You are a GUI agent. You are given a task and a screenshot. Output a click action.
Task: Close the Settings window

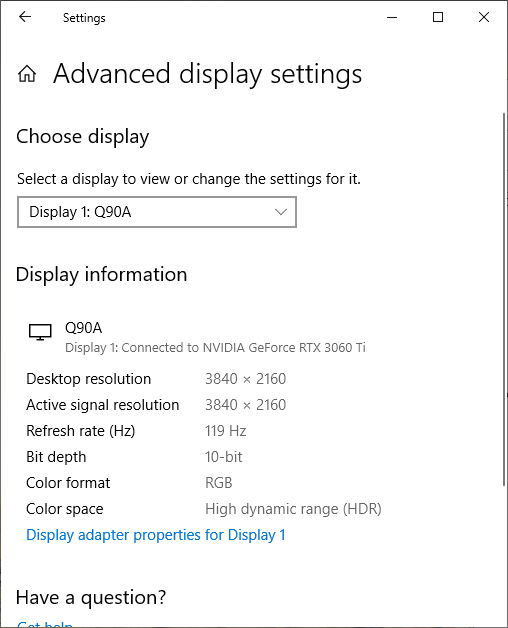click(484, 17)
